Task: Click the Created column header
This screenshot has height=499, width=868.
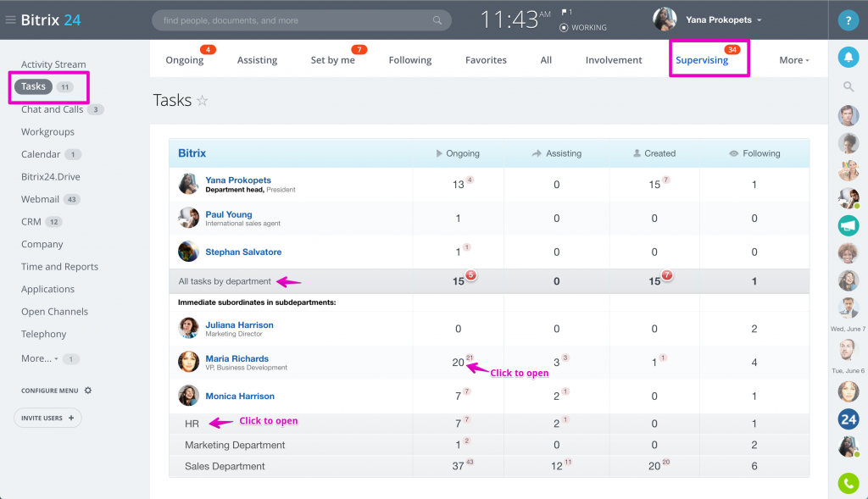Action: click(x=654, y=153)
